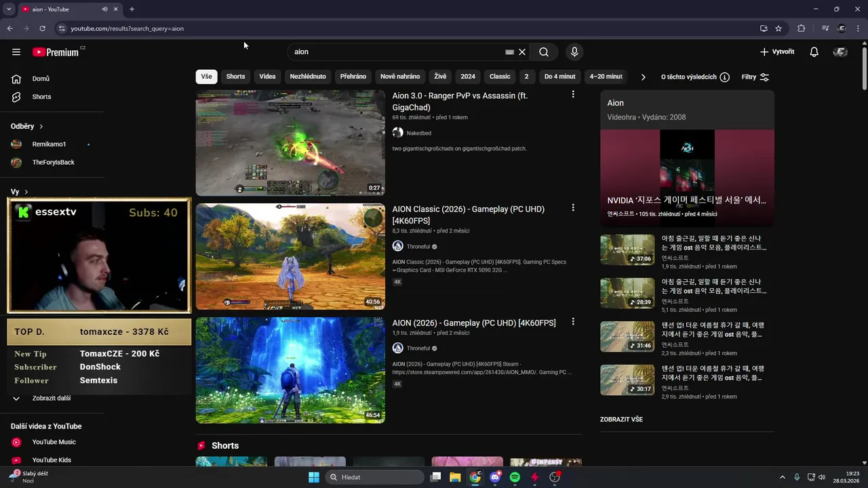The image size is (868, 488).
Task: Open Discord from the taskbar
Action: (x=495, y=477)
